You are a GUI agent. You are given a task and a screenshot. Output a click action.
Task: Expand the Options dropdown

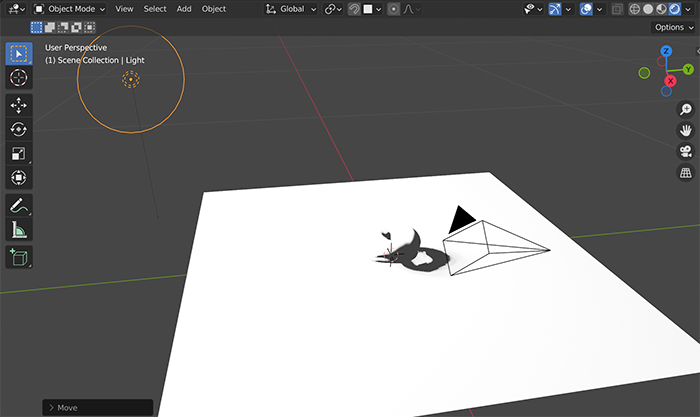(x=672, y=27)
